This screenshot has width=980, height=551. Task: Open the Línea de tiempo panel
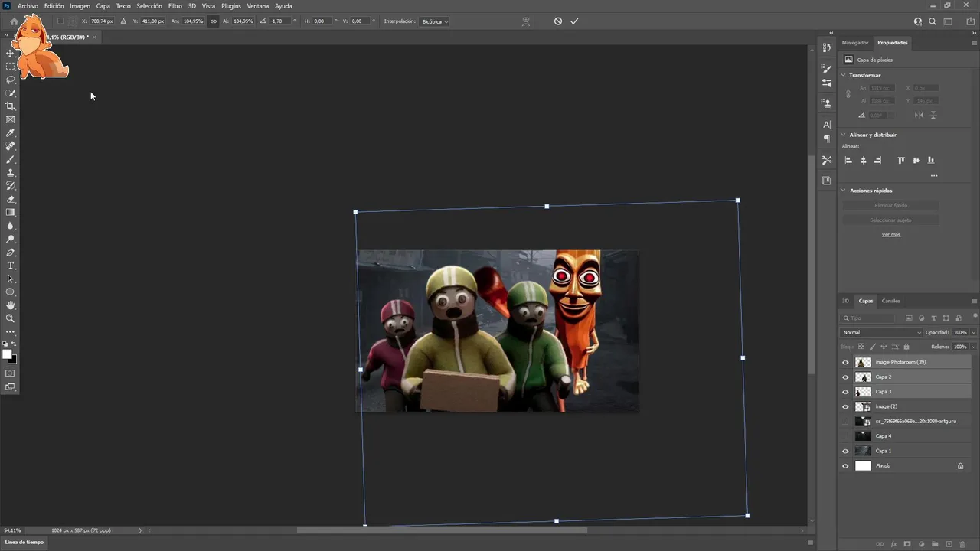pyautogui.click(x=24, y=542)
